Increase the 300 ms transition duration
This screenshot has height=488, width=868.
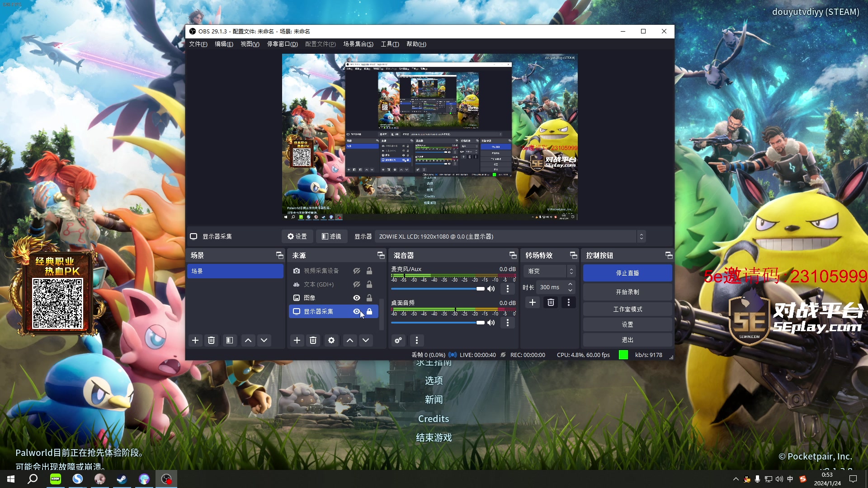571,284
